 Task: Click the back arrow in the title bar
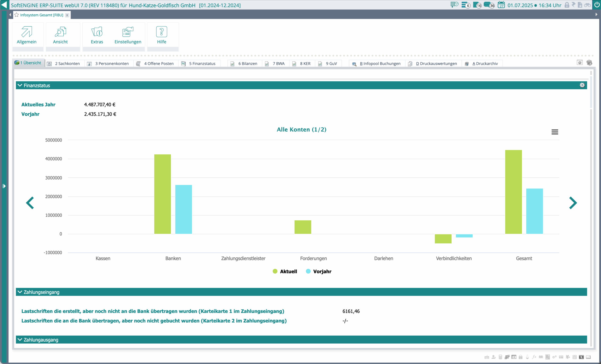click(4, 5)
